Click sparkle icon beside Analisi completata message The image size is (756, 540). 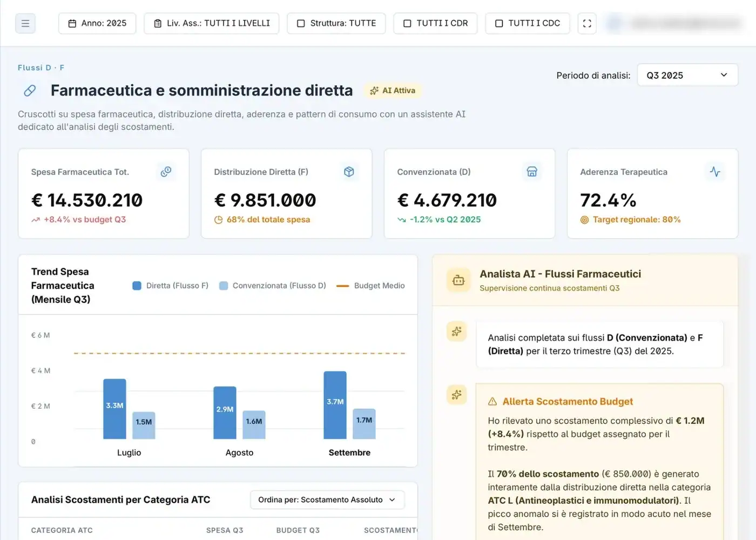[457, 331]
